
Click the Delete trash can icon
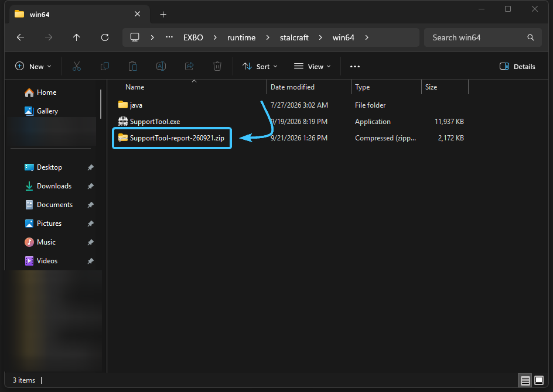pos(217,66)
